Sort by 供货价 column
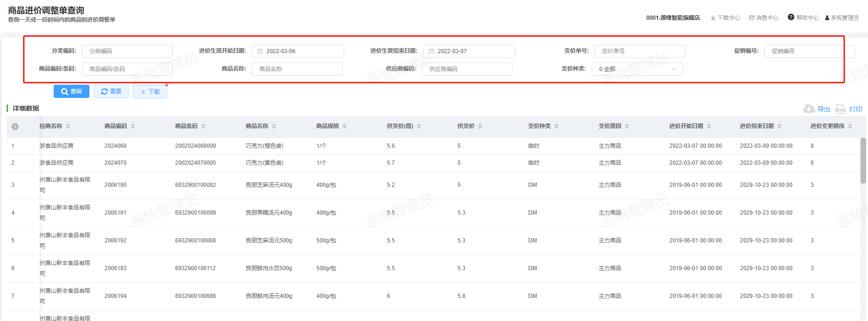 click(480, 126)
